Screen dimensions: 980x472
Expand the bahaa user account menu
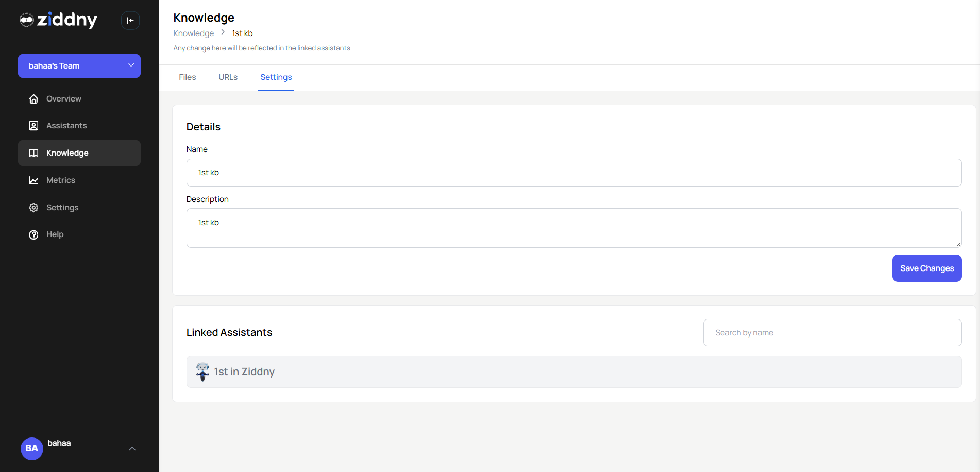tap(132, 449)
